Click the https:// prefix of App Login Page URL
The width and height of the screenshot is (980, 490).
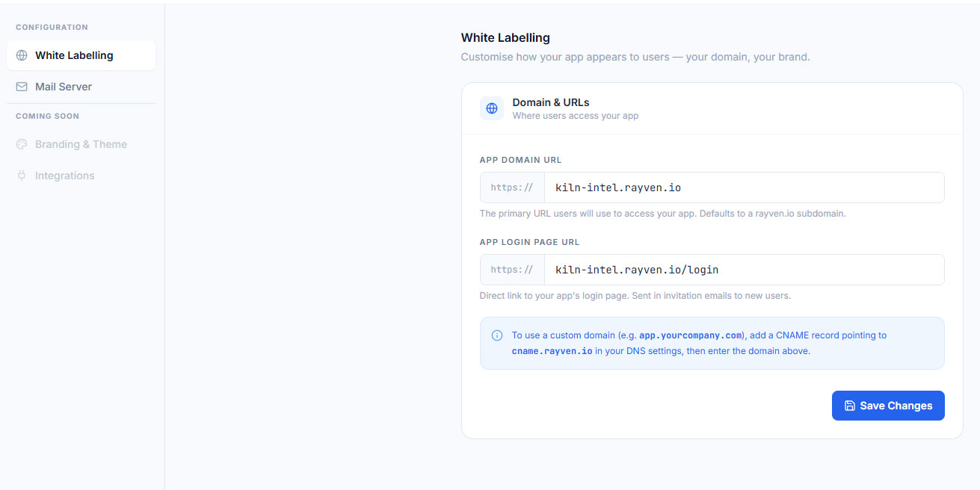(512, 270)
